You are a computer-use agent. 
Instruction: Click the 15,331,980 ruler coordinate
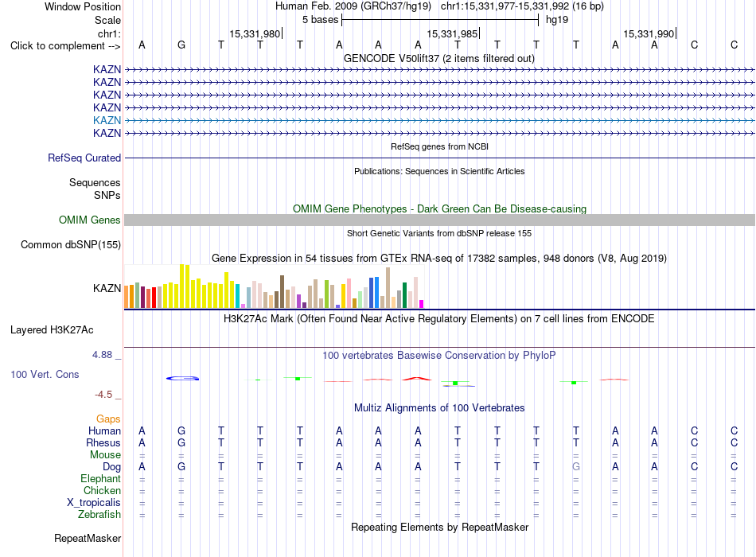255,33
